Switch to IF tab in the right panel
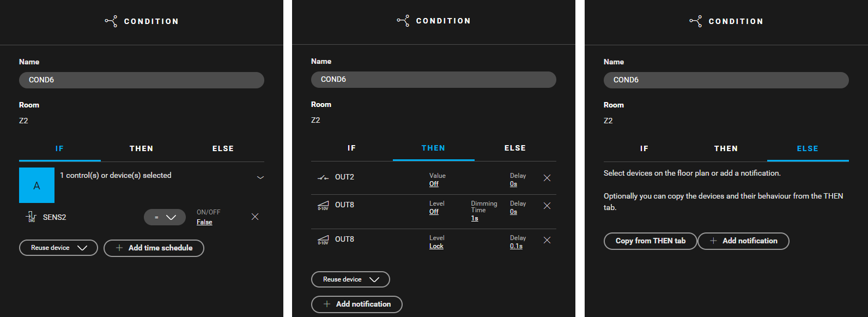The width and height of the screenshot is (868, 317). click(644, 148)
